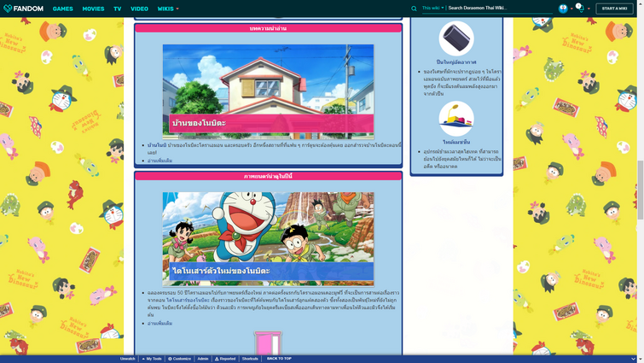Expand My Tools menu in bottom toolbar
The height and width of the screenshot is (363, 644).
[x=152, y=359]
